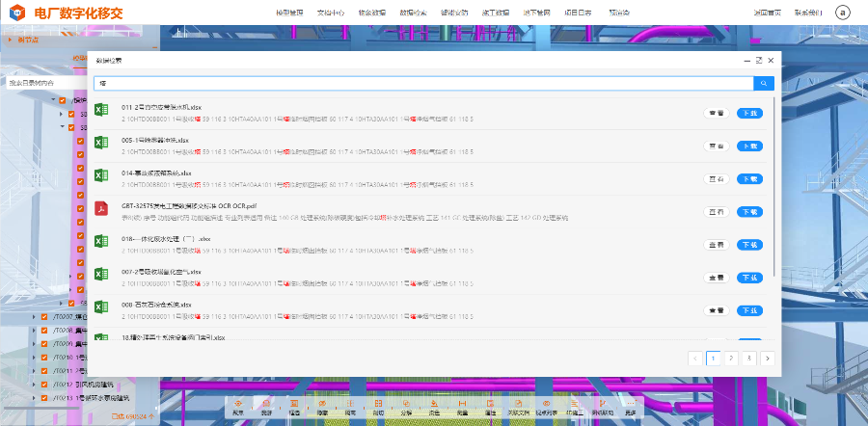Click the 视点列表 toolbar icon
Screen dimensions: 868x426
click(546, 407)
